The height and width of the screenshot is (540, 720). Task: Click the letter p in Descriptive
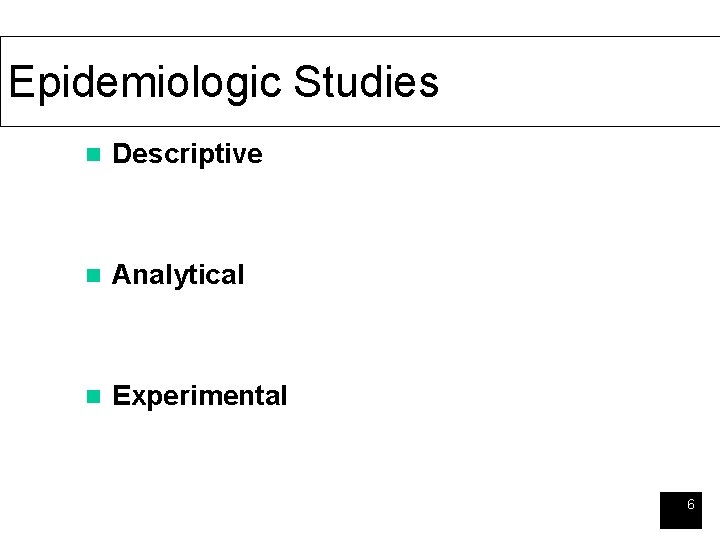click(201, 158)
